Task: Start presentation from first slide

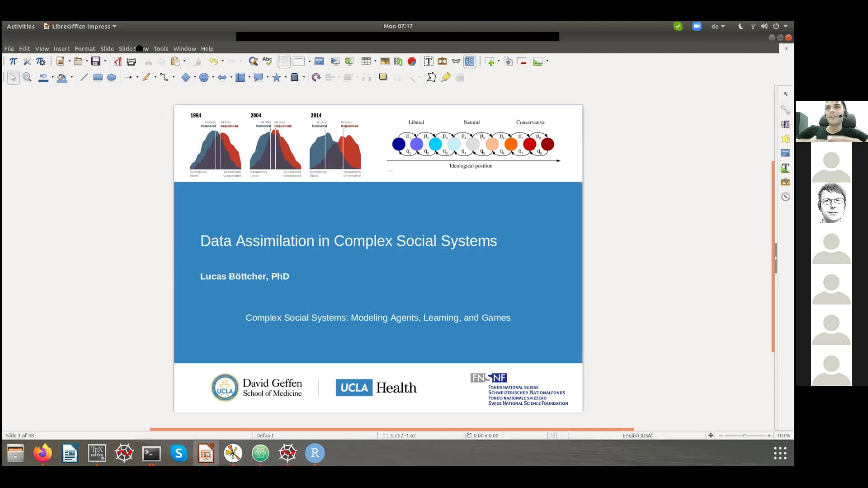Action: pyautogui.click(x=335, y=61)
